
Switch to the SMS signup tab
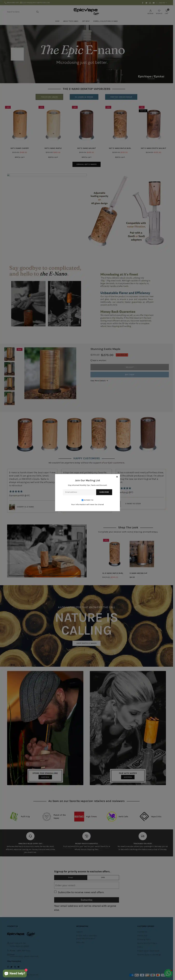pyautogui.click(x=103, y=877)
